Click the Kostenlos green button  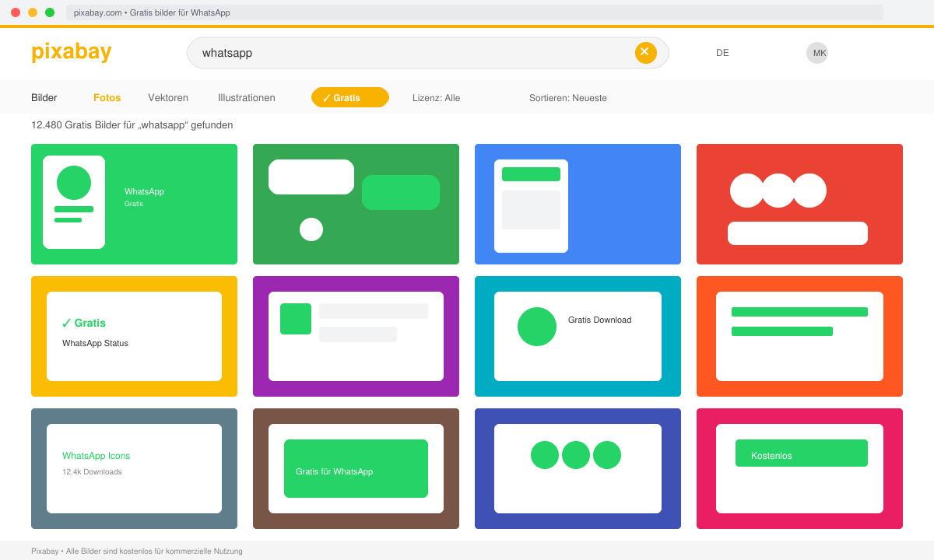tap(802, 453)
